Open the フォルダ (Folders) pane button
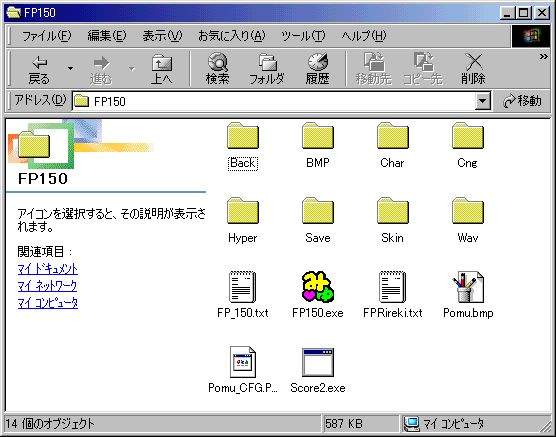556x437 pixels. pyautogui.click(x=267, y=69)
